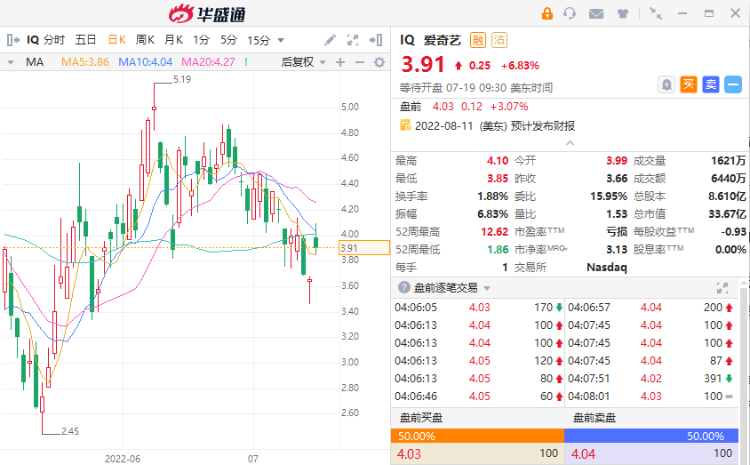The width and height of the screenshot is (750, 465).
Task: Open the mail envelope messages icon
Action: tap(596, 14)
